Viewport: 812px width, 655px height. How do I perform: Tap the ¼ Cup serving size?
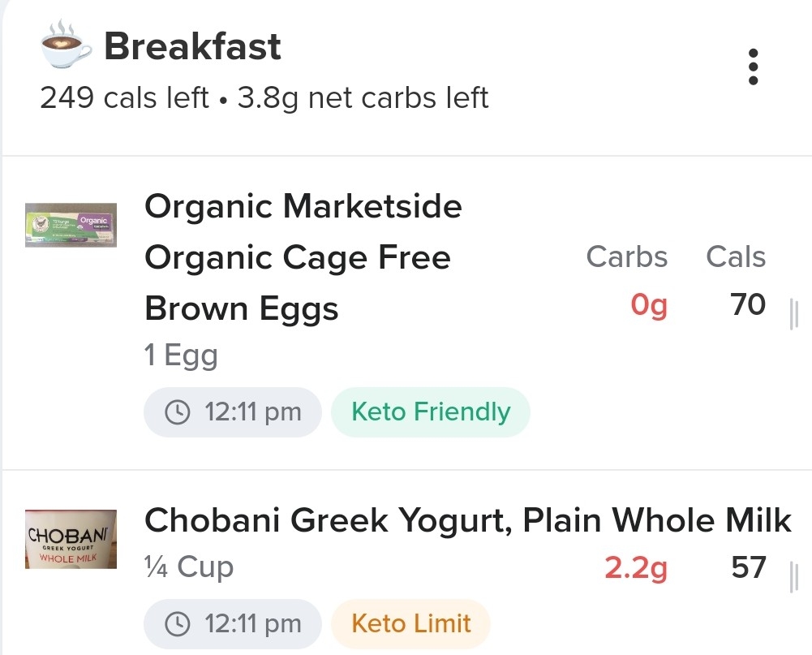[189, 567]
